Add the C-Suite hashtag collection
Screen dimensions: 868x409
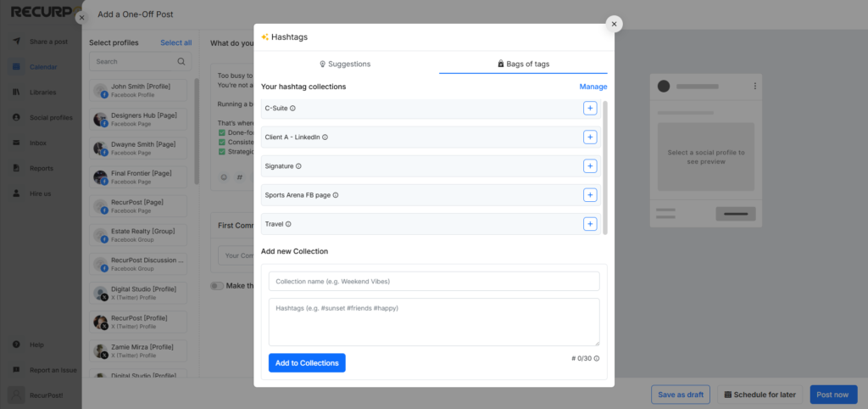pos(590,108)
